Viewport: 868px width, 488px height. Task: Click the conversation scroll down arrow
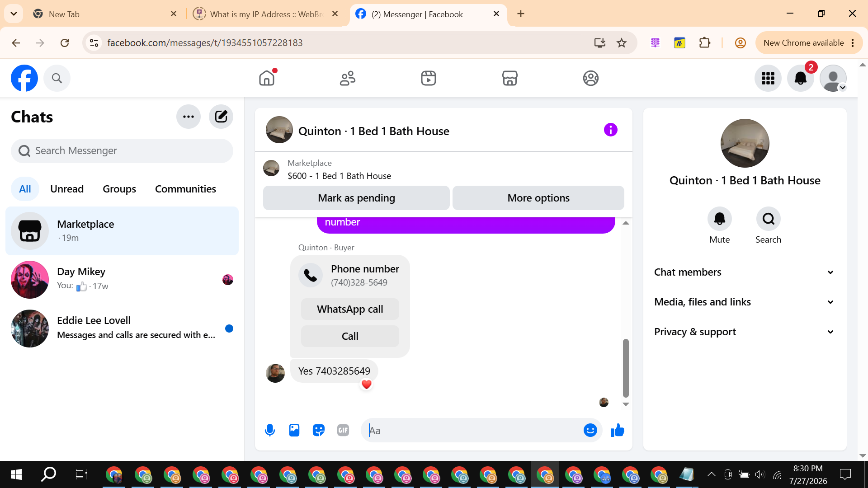click(x=626, y=404)
